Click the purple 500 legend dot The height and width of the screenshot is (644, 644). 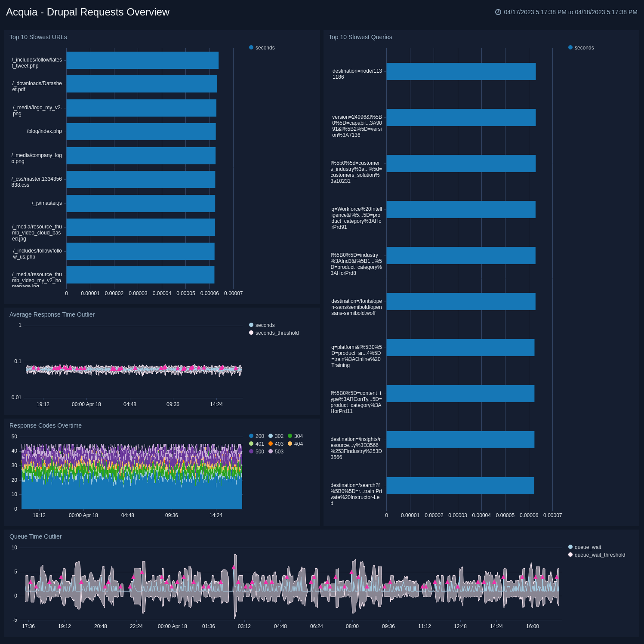pos(251,452)
